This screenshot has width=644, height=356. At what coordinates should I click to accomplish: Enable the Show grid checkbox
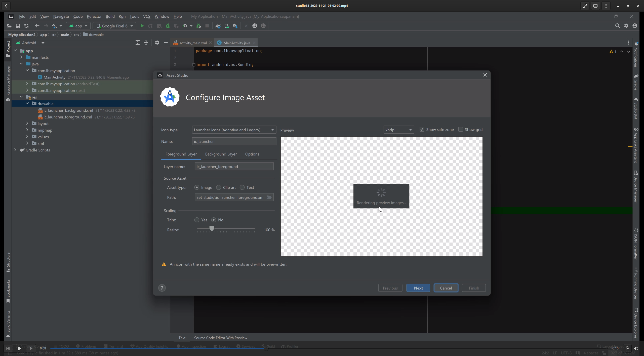coord(461,129)
